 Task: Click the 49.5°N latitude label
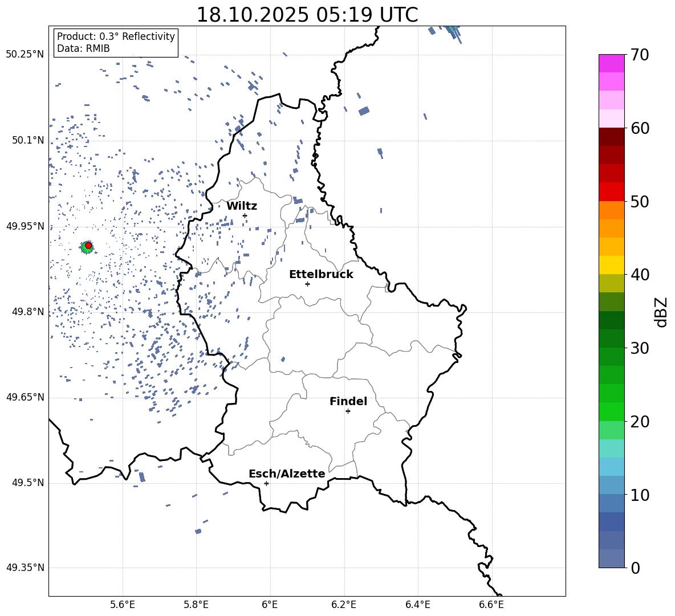point(28,483)
